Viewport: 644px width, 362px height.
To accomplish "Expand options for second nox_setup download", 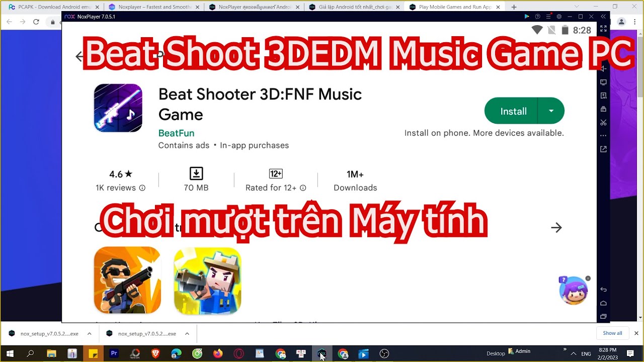I will tap(187, 333).
